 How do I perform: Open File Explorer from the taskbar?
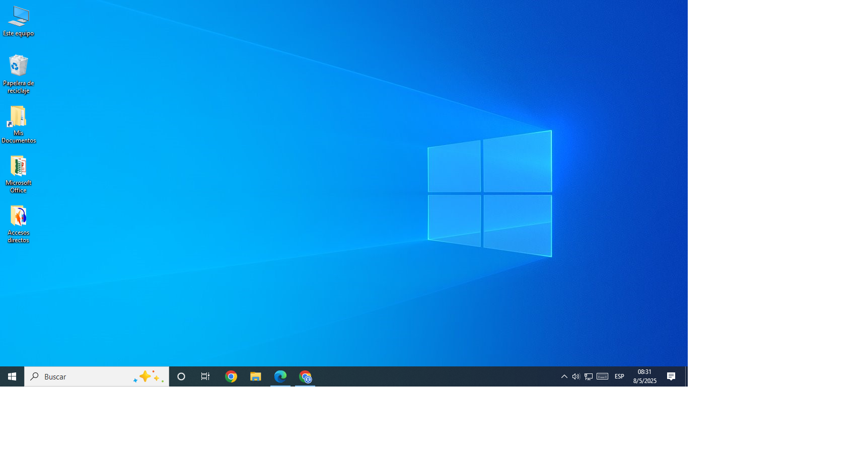(256, 376)
